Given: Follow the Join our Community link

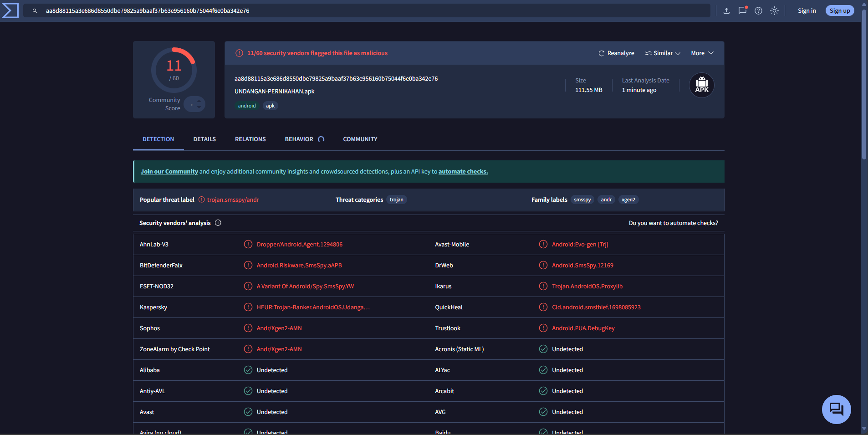Looking at the screenshot, I should point(169,171).
